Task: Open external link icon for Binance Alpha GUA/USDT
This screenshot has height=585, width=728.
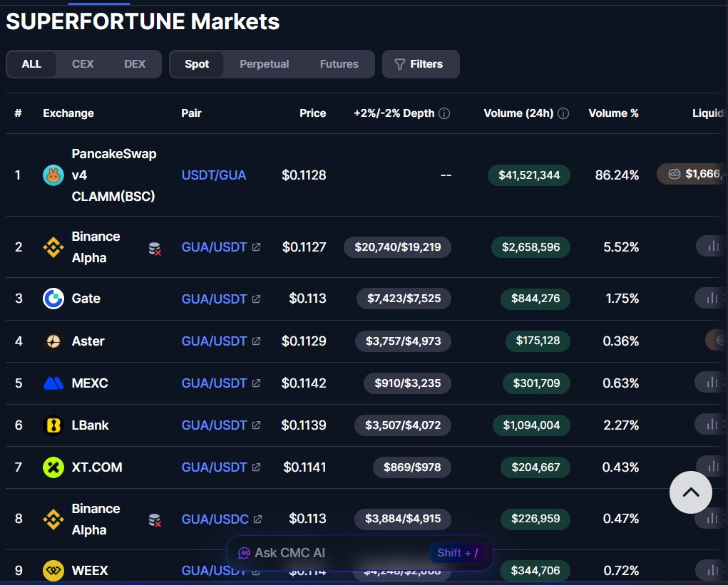Action: (256, 247)
